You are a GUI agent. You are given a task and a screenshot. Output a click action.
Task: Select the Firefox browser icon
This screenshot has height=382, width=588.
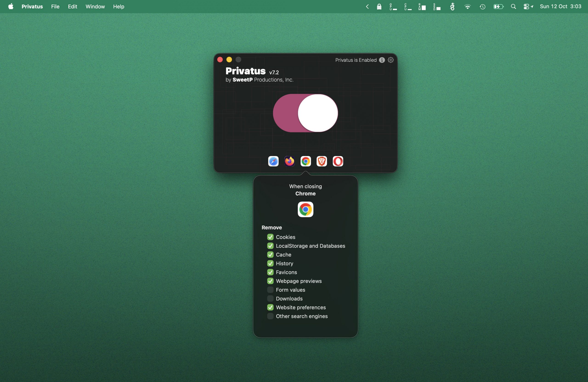290,161
